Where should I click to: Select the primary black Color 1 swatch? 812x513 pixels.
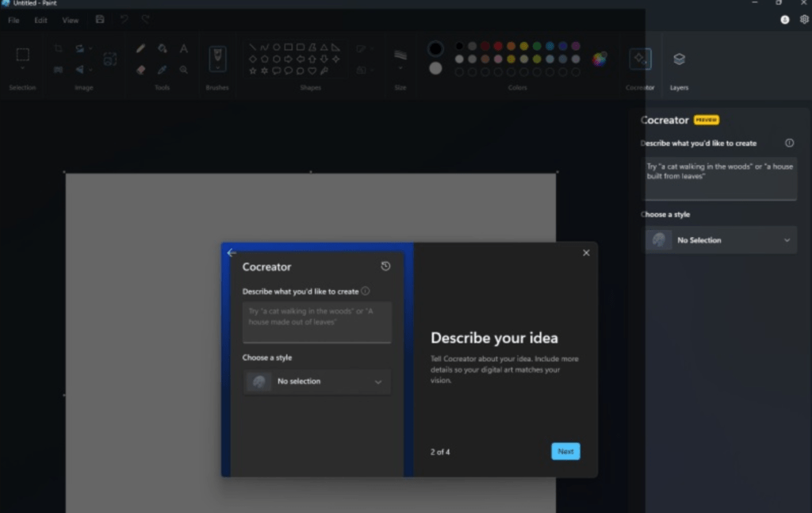[x=435, y=48]
